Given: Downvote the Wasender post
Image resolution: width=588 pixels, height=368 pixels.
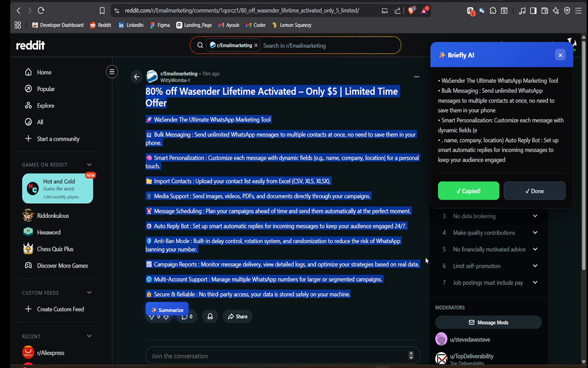Looking at the screenshot, I should (166, 316).
